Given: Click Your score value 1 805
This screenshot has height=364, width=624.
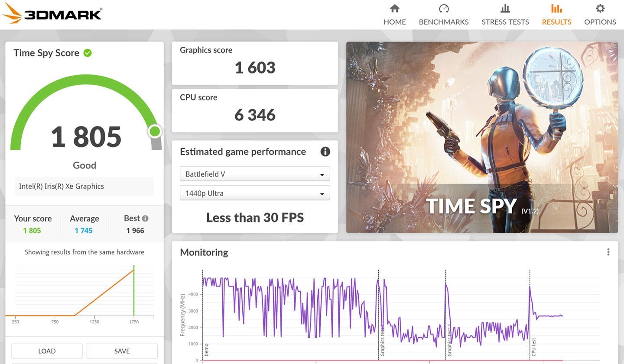Looking at the screenshot, I should (x=32, y=231).
